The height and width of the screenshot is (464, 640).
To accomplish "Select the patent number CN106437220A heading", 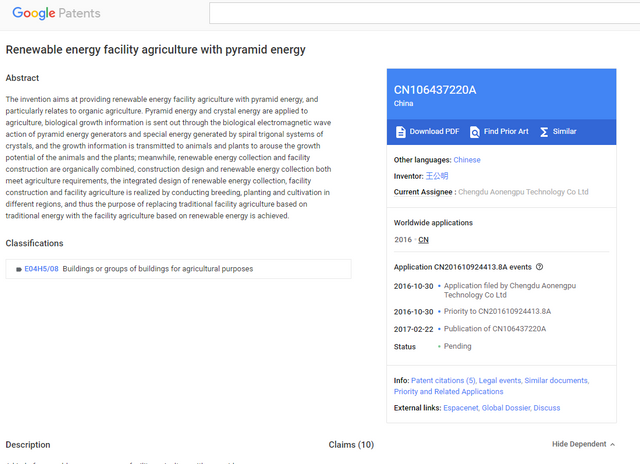I will (435, 90).
